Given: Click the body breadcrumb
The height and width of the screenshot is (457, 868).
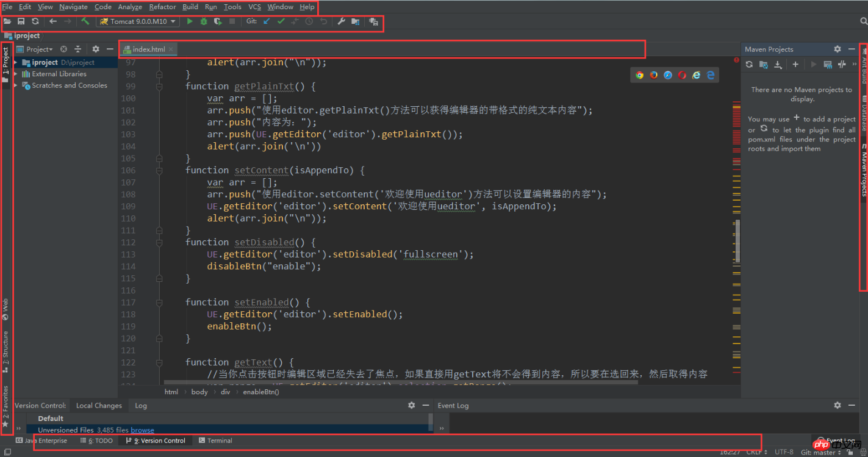Looking at the screenshot, I should (x=199, y=392).
